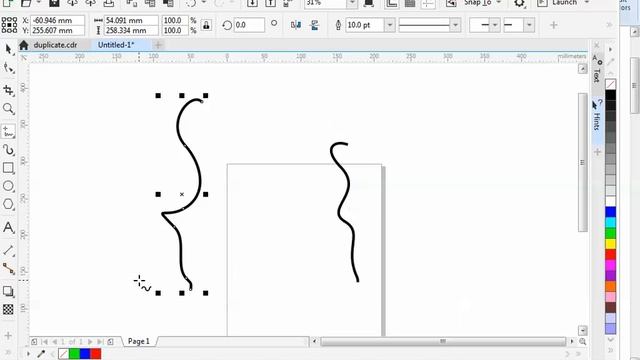640x360 pixels.
Task: Toggle the lock ratio padlock
Action: [x=207, y=25]
